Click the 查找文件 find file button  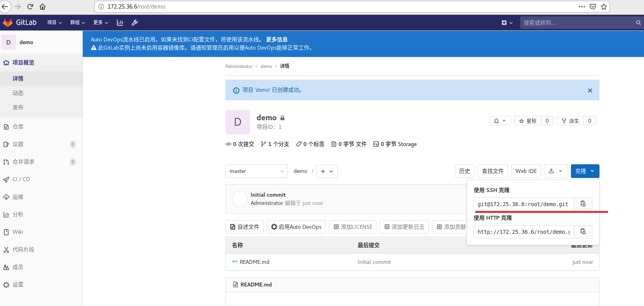click(x=493, y=171)
